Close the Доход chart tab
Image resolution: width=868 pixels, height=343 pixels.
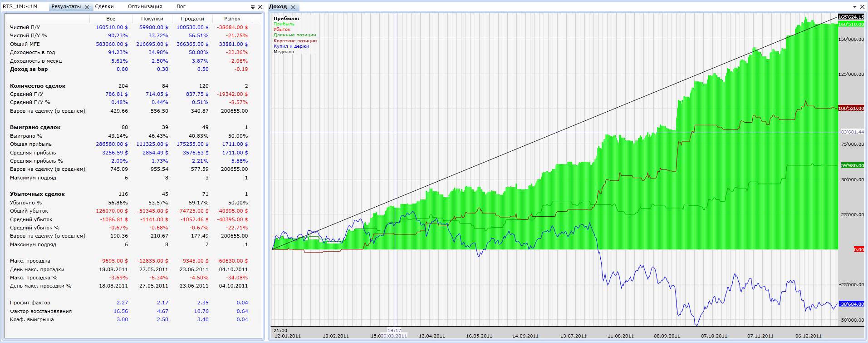[293, 7]
